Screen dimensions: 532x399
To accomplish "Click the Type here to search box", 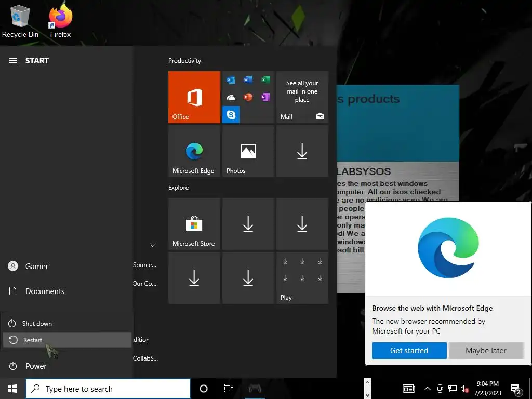I will (x=108, y=389).
